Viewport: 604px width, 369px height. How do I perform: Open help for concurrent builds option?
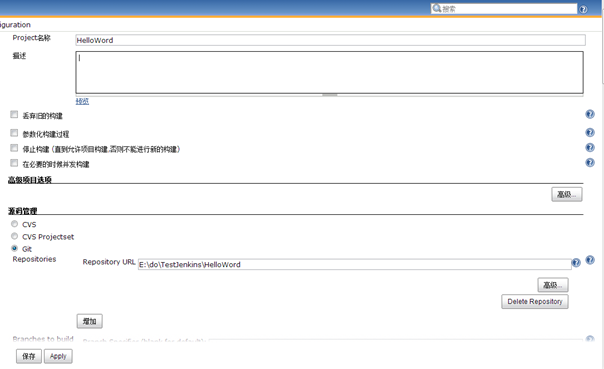tap(590, 163)
